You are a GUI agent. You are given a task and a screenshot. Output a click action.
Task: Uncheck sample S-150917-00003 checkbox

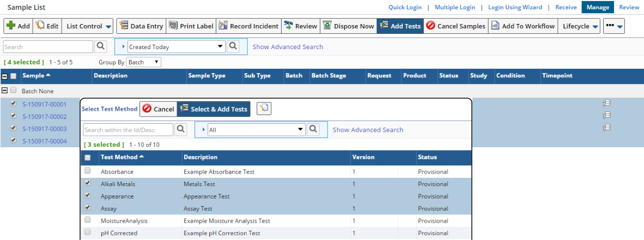click(x=14, y=128)
